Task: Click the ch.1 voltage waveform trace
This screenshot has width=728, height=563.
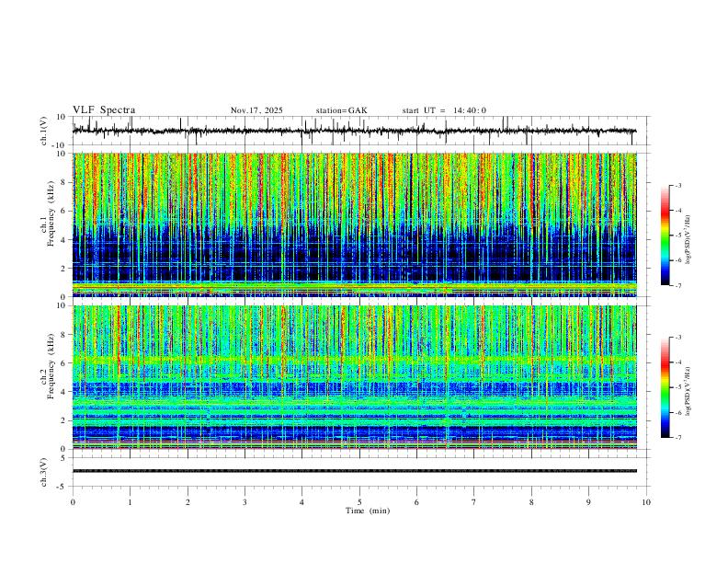Action: click(x=355, y=131)
